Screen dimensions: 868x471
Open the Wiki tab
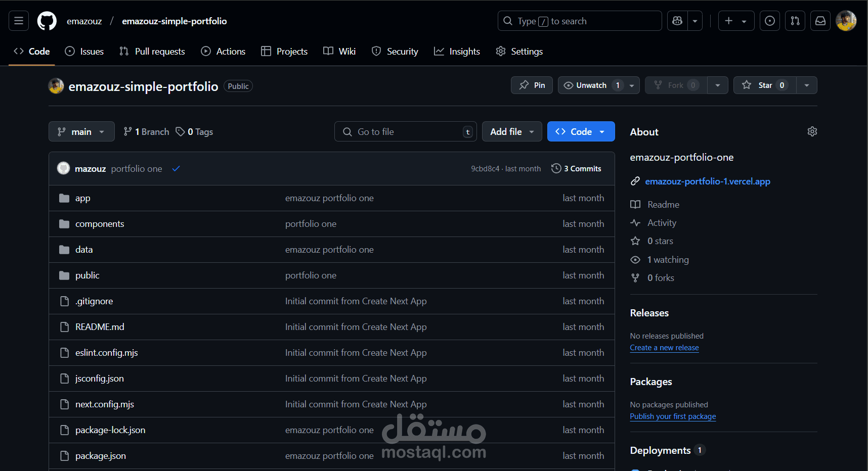[x=339, y=52]
